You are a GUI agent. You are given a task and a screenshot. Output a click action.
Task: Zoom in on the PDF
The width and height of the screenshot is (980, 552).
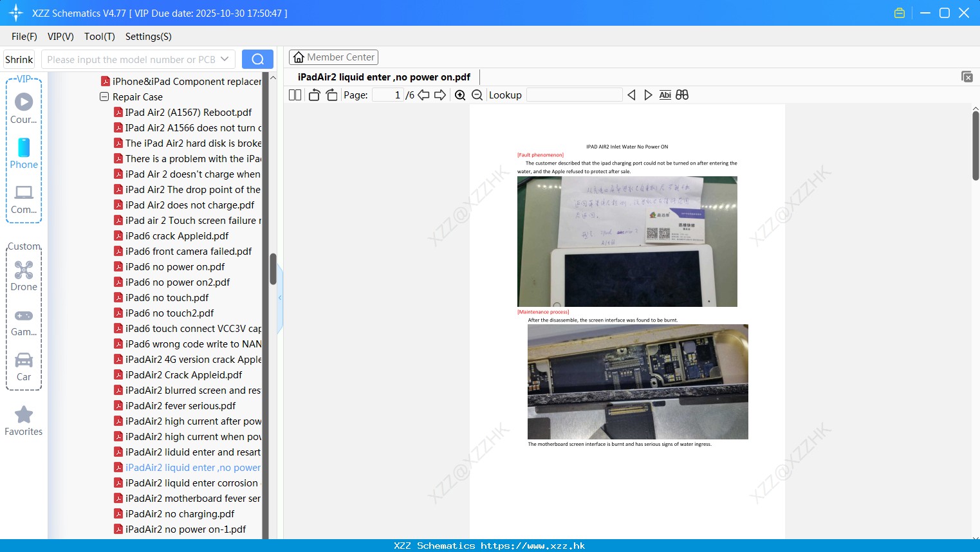(x=460, y=95)
